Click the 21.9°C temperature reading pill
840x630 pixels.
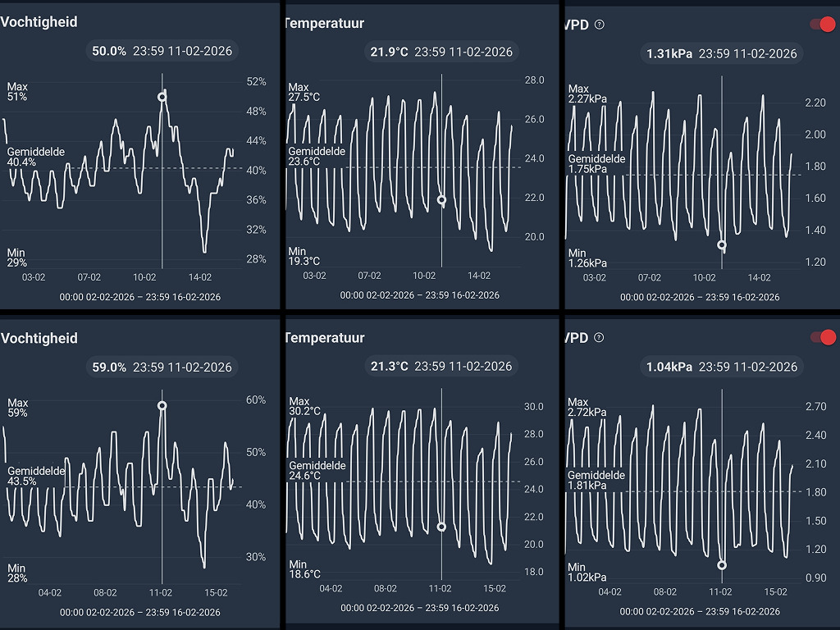click(x=441, y=52)
